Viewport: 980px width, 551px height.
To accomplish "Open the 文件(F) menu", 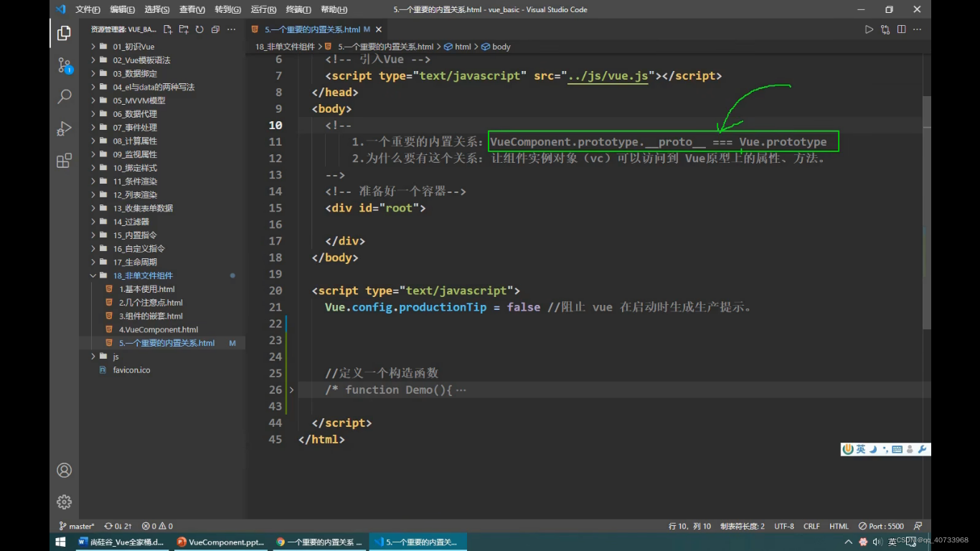I will 88,9.
